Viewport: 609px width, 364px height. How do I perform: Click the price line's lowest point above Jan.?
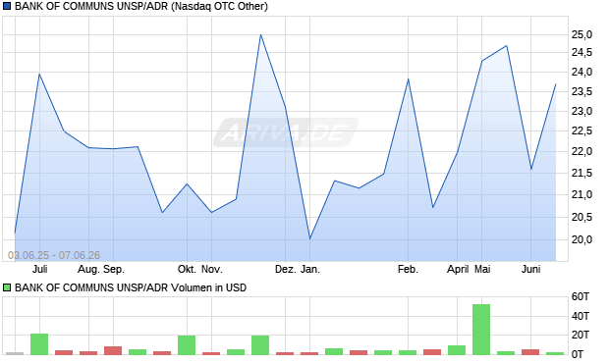(310, 238)
